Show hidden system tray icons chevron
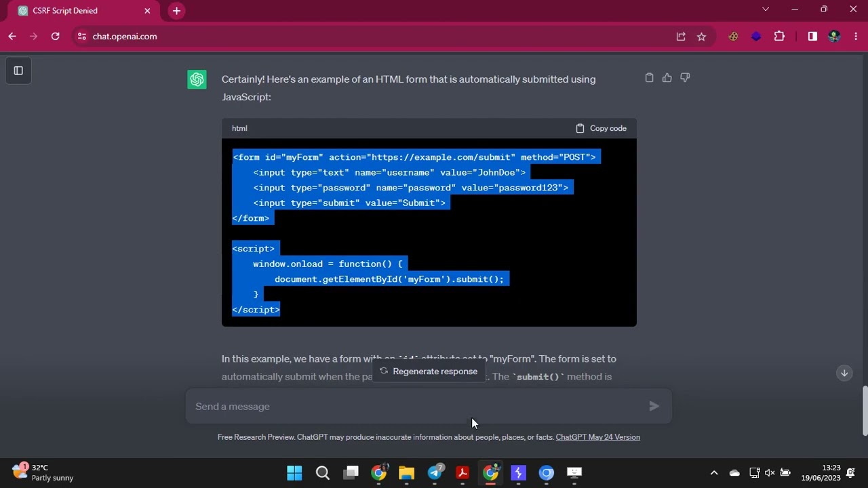 [x=713, y=473]
